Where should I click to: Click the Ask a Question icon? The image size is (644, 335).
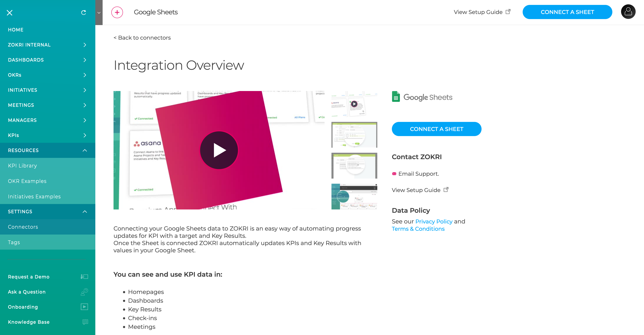click(84, 292)
